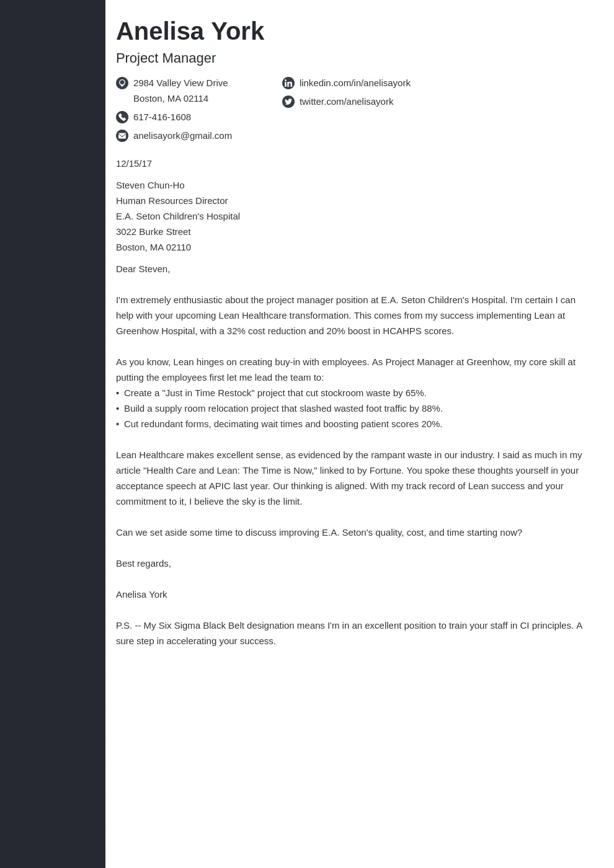Viewport: 614px width, 868px height.
Task: Click the dark left sidebar panel
Action: click(x=53, y=434)
